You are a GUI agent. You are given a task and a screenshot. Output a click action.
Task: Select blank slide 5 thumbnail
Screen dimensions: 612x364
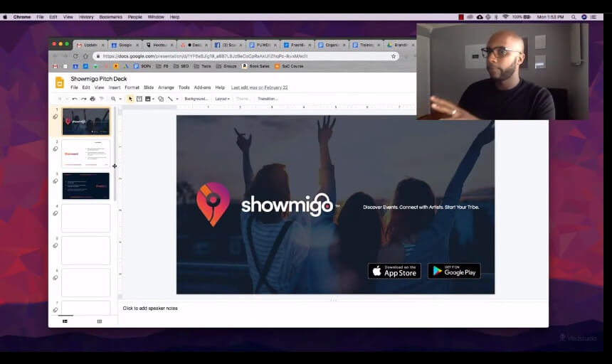click(86, 250)
